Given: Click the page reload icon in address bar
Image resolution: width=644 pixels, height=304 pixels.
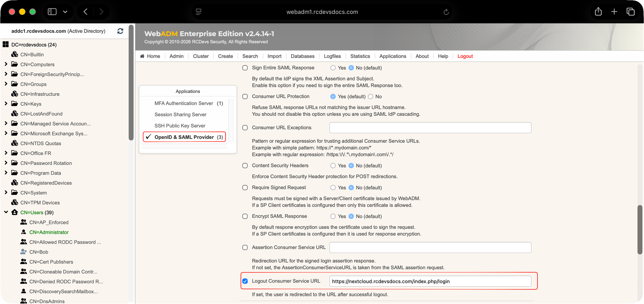Looking at the screenshot, I should tap(446, 12).
